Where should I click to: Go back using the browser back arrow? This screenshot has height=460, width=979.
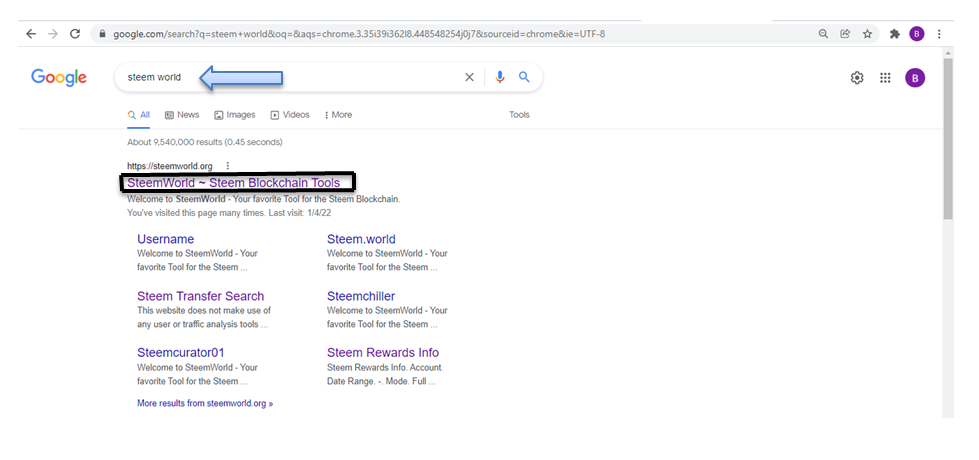[31, 34]
